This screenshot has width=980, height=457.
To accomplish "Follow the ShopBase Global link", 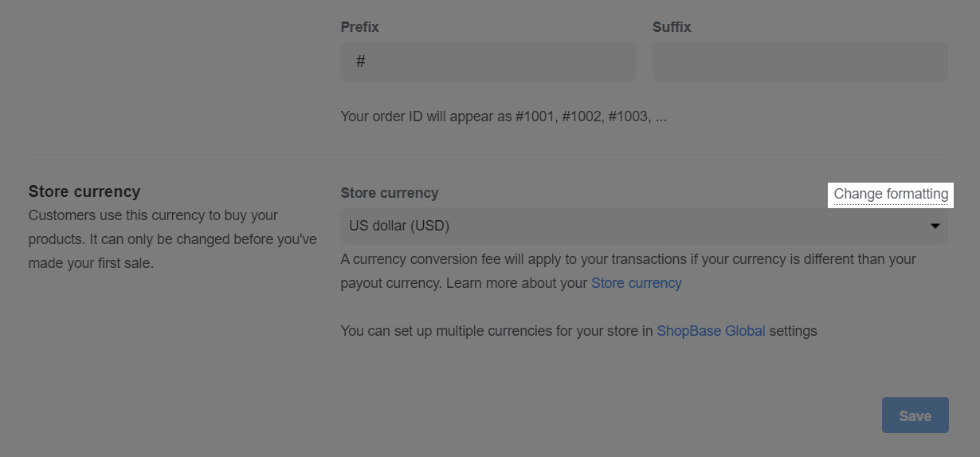I will (711, 331).
